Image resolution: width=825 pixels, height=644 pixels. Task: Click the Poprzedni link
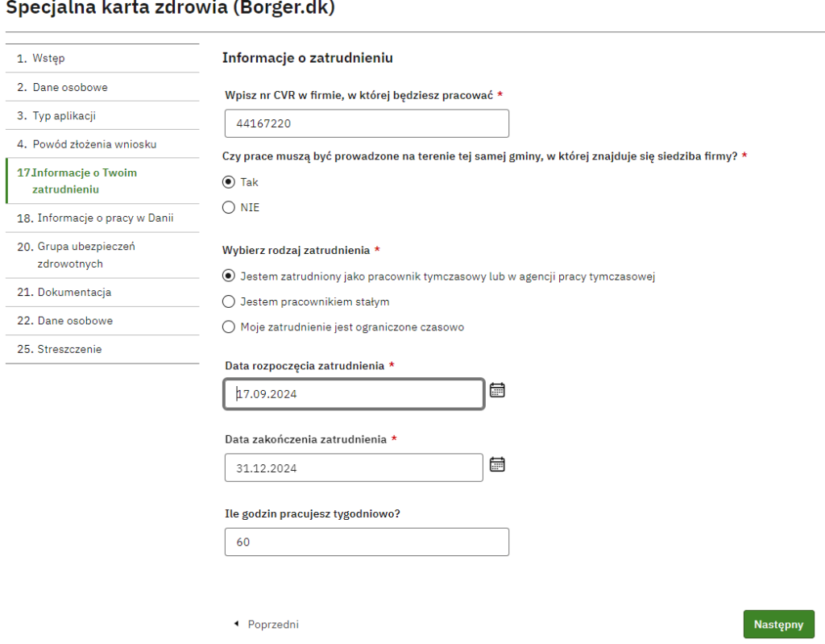click(273, 625)
